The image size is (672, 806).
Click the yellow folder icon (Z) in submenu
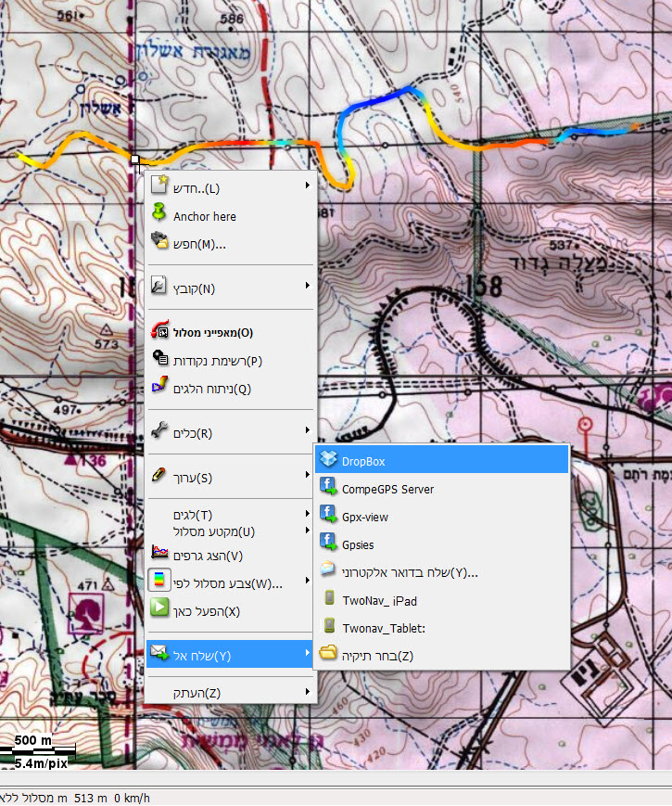(327, 655)
